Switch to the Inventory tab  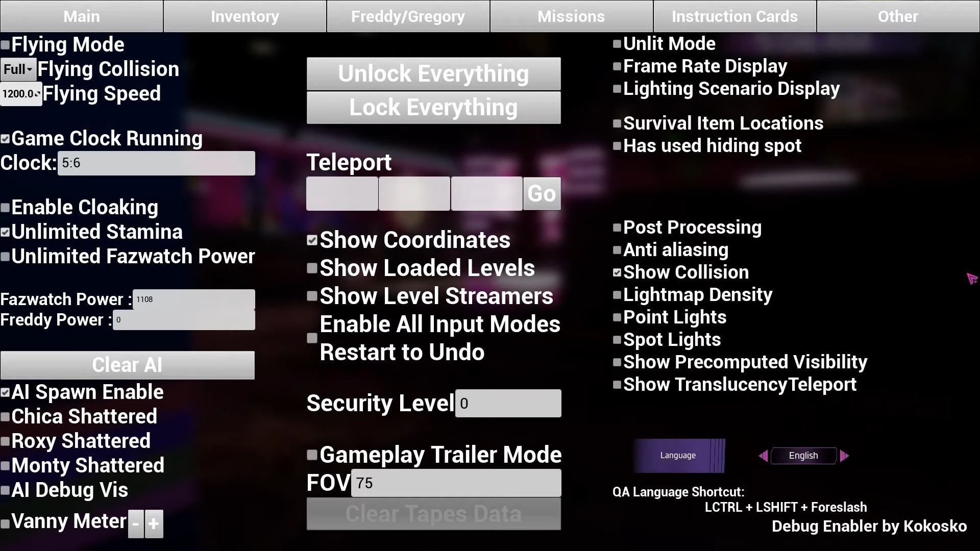click(245, 16)
